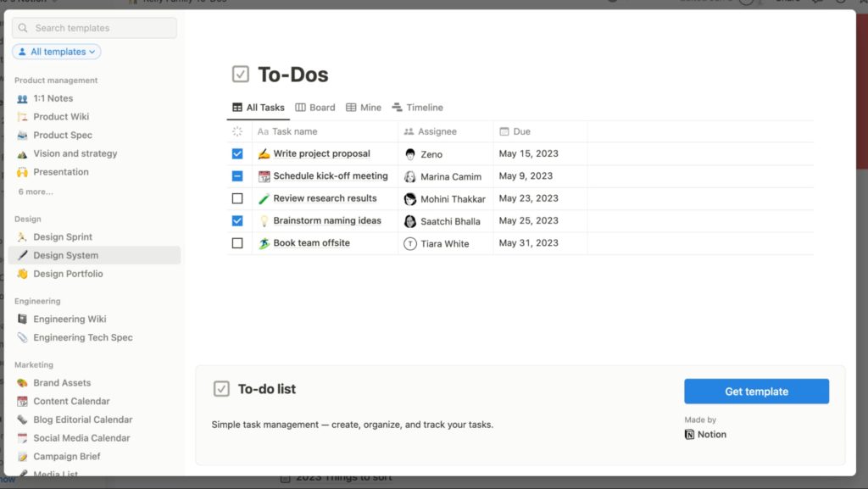Click the Design Sprint runner icon
The width and height of the screenshot is (868, 489).
22,236
